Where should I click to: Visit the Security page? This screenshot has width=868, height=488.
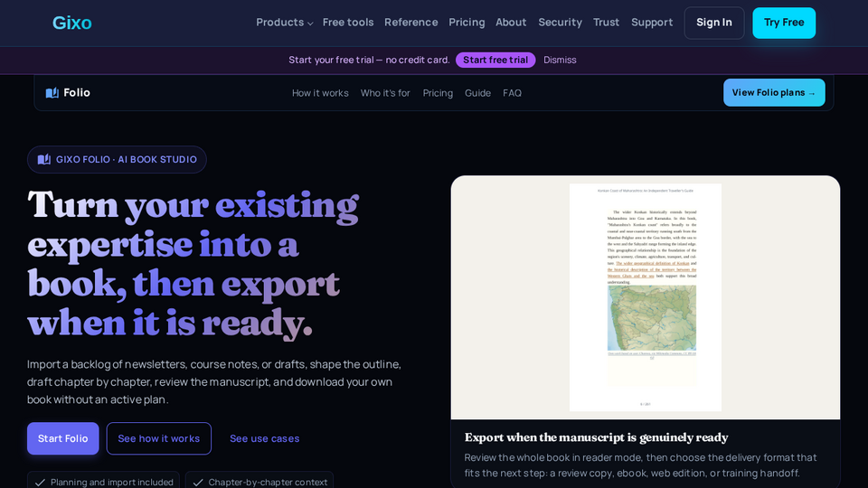pyautogui.click(x=561, y=23)
